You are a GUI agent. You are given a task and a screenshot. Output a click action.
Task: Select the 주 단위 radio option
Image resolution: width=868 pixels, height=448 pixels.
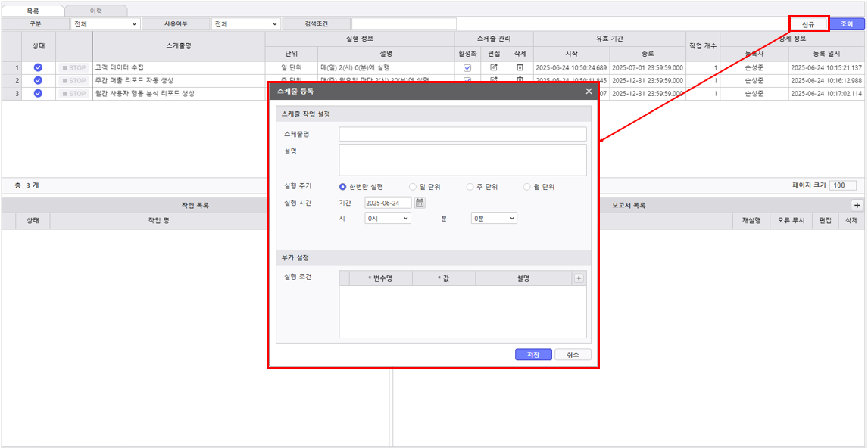coord(470,187)
